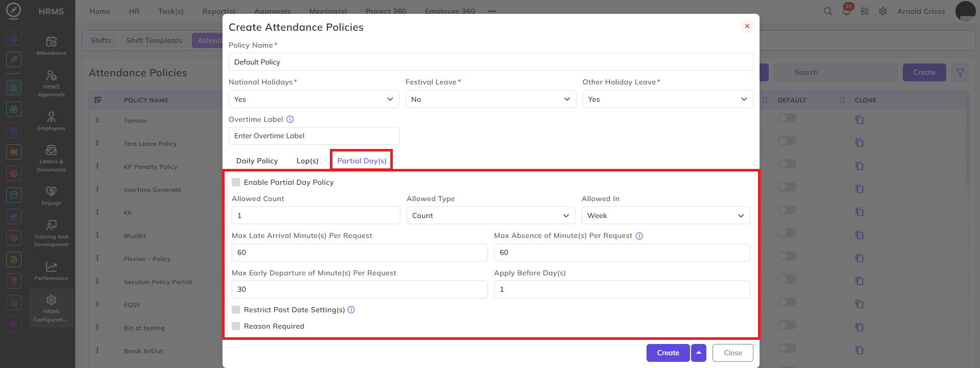Viewport: 980px width, 368px height.
Task: Open more menu items ellipsis in top nav
Action: tap(492, 11)
